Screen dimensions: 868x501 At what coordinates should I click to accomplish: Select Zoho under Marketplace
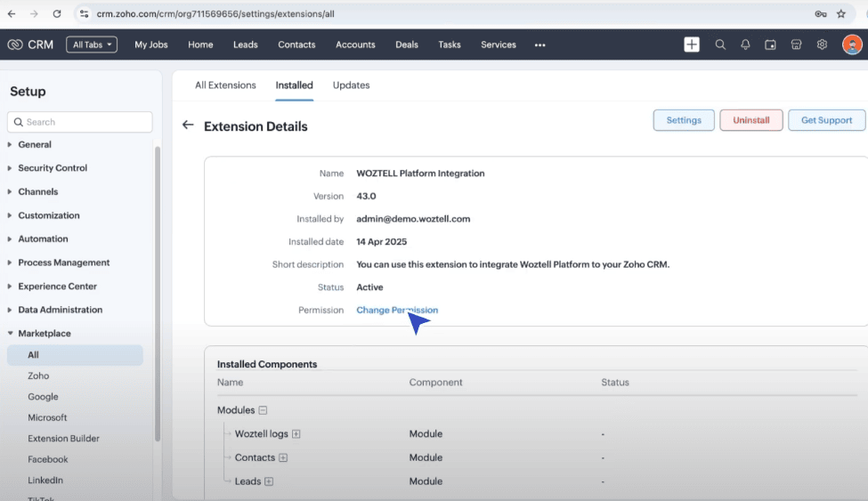pyautogui.click(x=38, y=376)
